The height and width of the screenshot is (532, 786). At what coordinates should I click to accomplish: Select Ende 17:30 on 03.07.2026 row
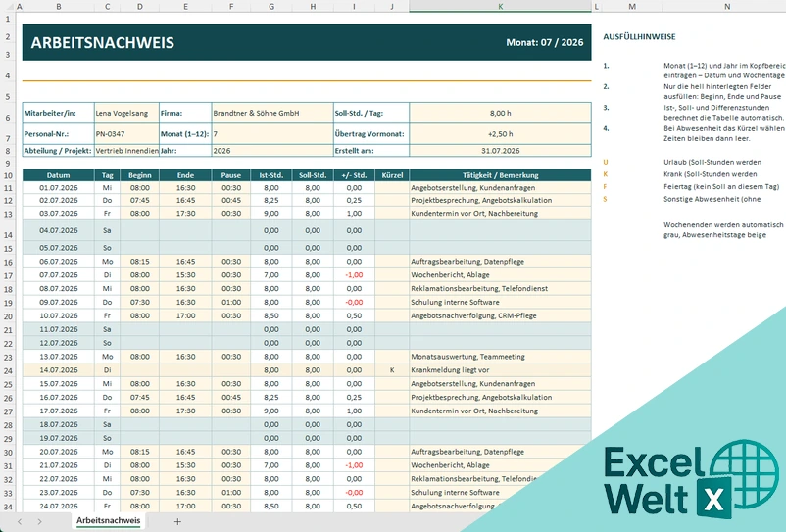(185, 214)
